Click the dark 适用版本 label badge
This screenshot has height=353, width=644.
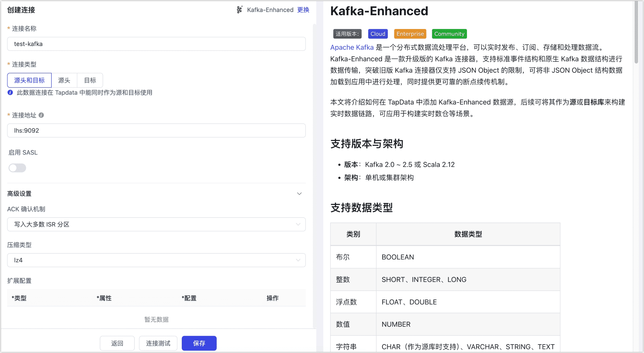[x=347, y=33]
